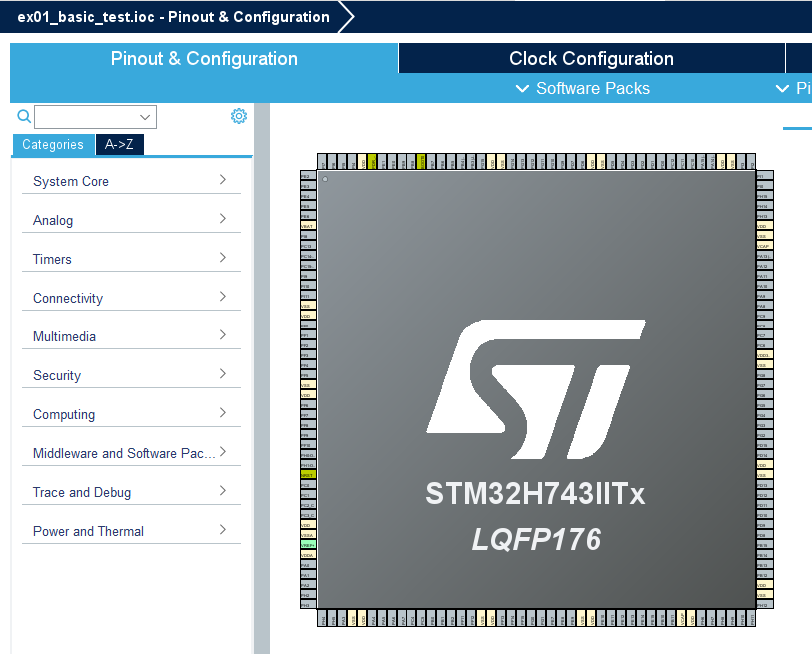Screen dimensions: 812x654
Task: Click the search magnifier icon
Action: [x=24, y=116]
